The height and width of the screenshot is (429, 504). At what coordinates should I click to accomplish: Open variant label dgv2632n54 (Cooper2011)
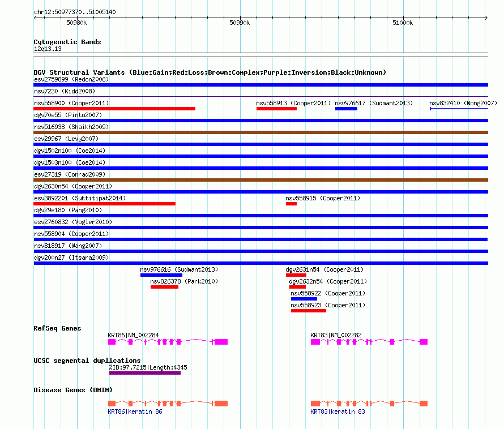point(328,281)
